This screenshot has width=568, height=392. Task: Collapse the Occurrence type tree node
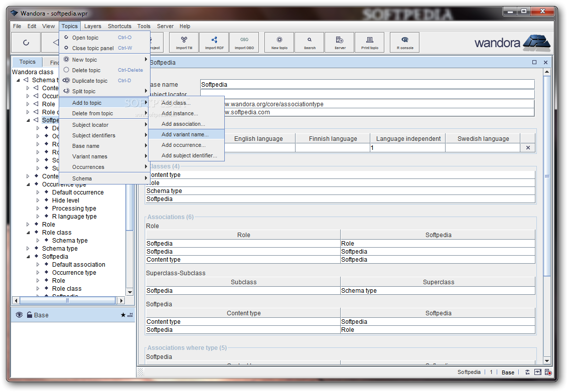click(x=28, y=184)
